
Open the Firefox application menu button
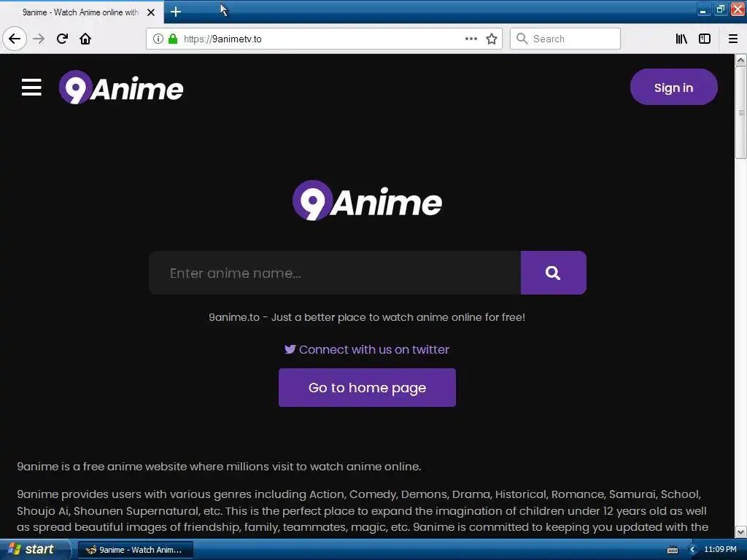(x=733, y=39)
